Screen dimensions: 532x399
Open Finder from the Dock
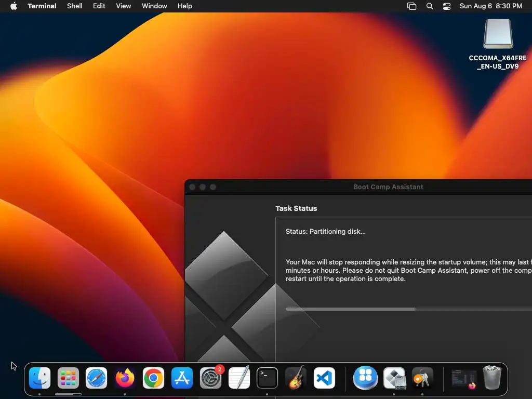[39, 378]
